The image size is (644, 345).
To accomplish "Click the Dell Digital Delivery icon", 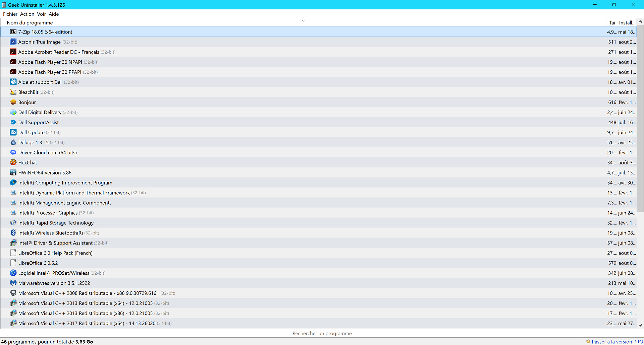I will [13, 112].
